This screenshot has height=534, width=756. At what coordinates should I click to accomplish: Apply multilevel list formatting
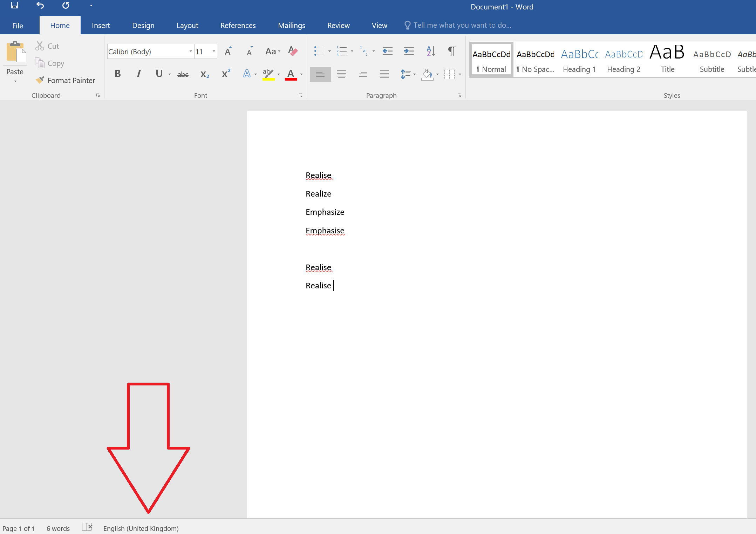pos(365,51)
